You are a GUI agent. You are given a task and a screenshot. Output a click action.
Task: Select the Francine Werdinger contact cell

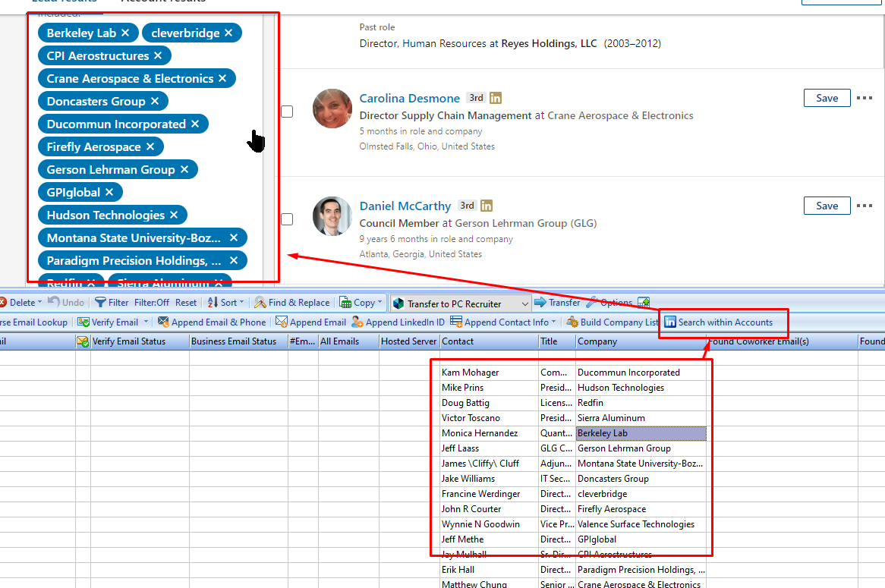489,494
